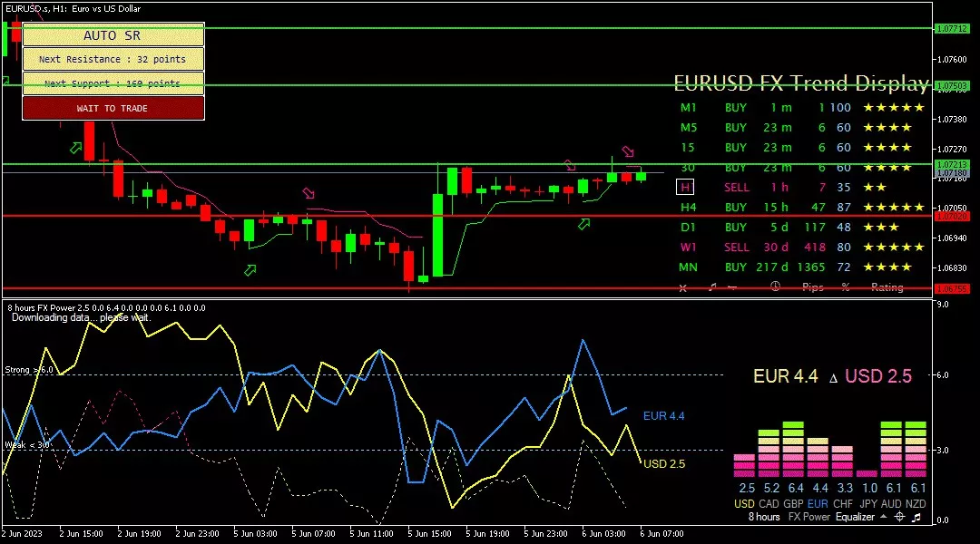Image resolution: width=980 pixels, height=544 pixels.
Task: Select the green up arrow below the 6 Jun 03:00 candles
Action: (583, 224)
